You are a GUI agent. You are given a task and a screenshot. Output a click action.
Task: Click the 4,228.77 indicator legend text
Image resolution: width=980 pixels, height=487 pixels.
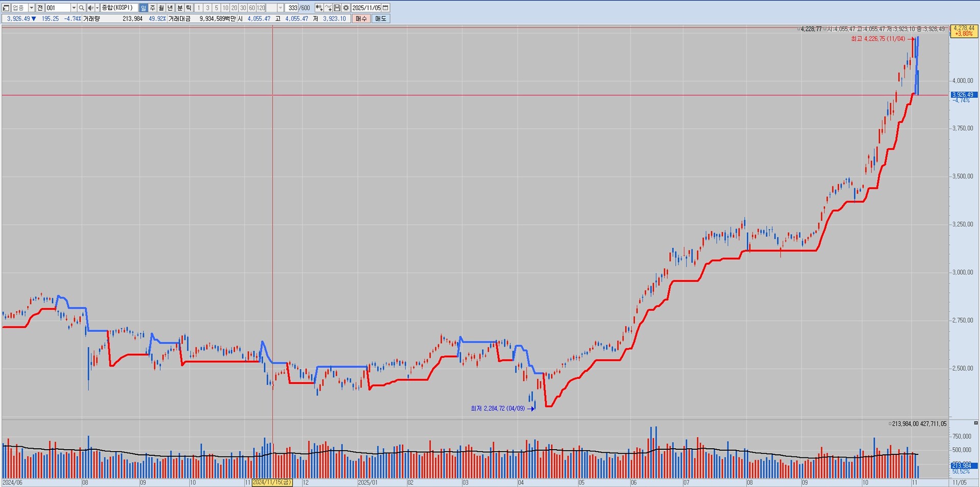click(x=811, y=29)
